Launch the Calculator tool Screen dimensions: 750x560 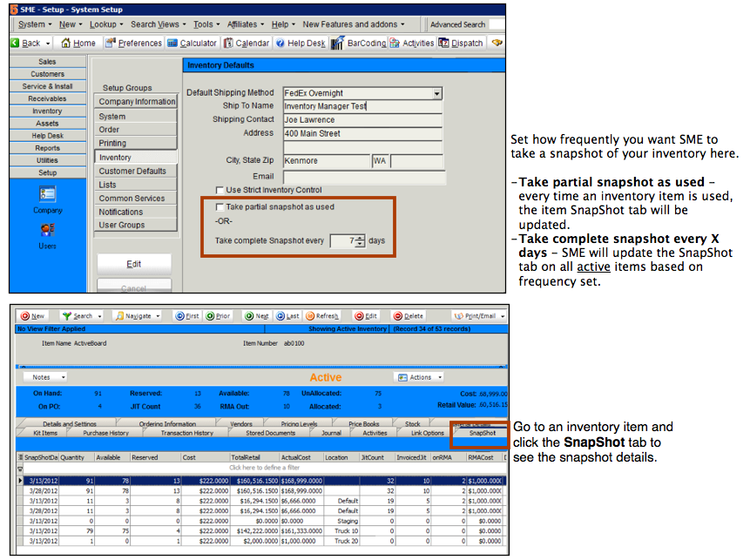(x=193, y=43)
